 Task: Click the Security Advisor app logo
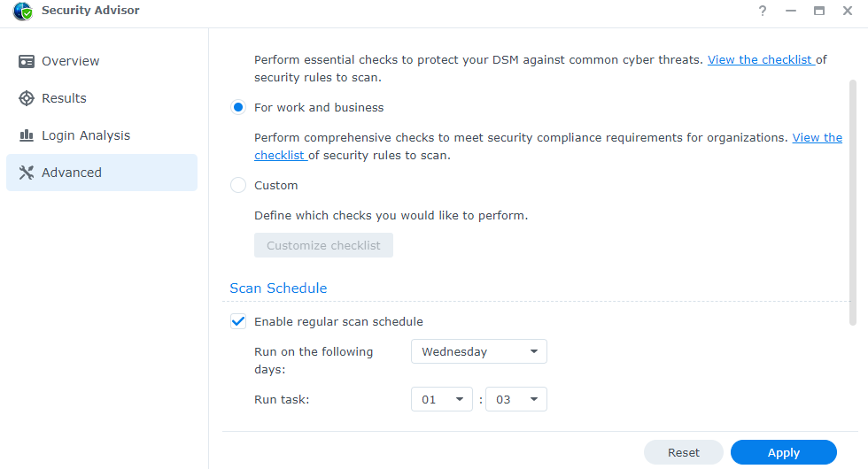(23, 11)
